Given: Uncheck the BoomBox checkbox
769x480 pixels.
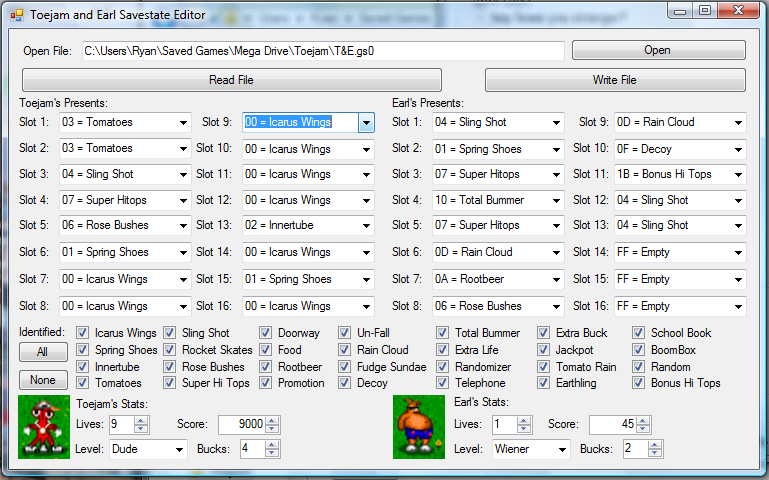Looking at the screenshot, I should point(638,350).
